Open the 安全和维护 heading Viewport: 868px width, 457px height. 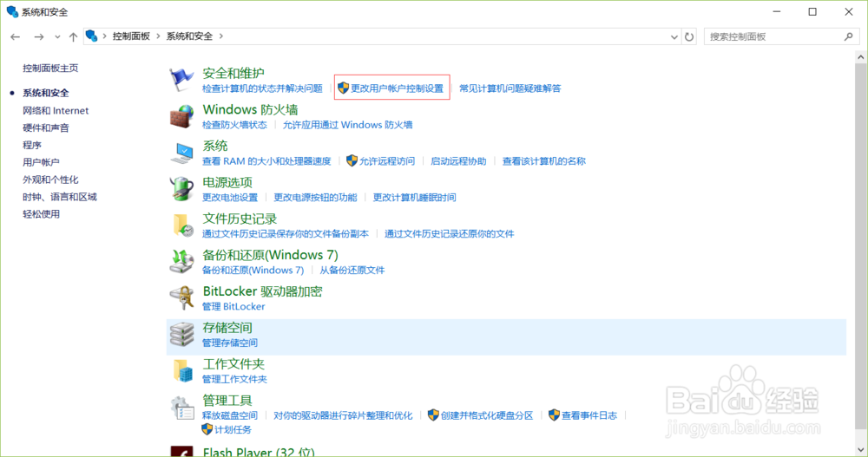(x=233, y=73)
